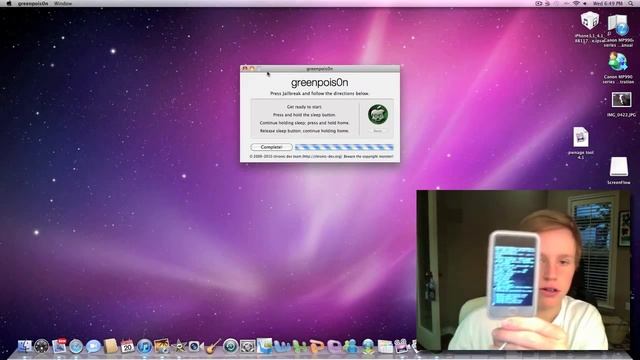Open the greenpois0n application menu
This screenshot has width=640, height=360.
click(x=33, y=3)
